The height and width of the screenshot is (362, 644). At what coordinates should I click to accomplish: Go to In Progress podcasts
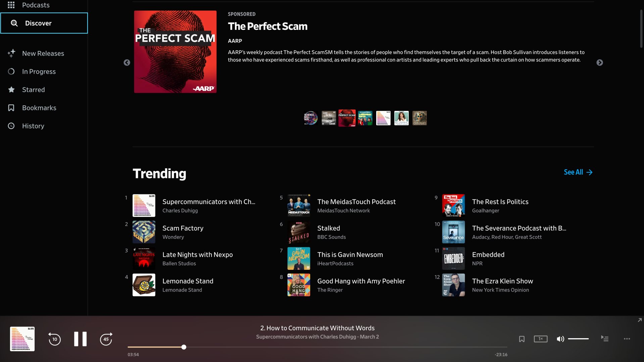pos(39,71)
